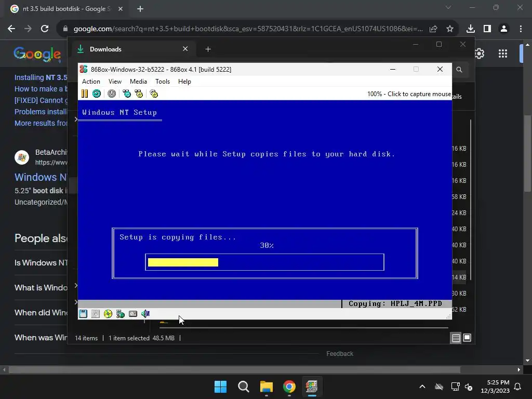Open Chrome tab search chevron

(x=448, y=7)
